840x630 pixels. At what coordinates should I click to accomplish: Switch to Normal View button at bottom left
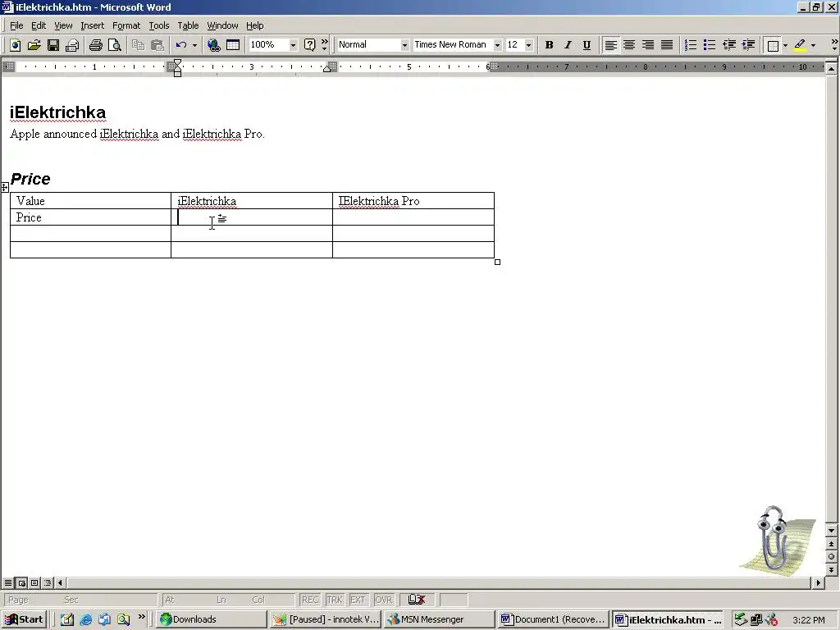pyautogui.click(x=8, y=582)
